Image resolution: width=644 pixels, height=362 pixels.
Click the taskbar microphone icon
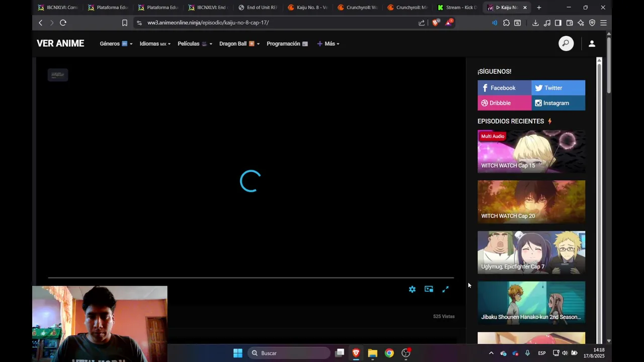527,353
